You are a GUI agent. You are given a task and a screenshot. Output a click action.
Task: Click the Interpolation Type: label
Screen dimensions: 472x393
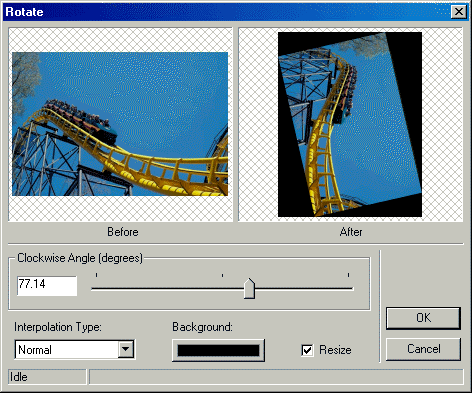(x=58, y=327)
